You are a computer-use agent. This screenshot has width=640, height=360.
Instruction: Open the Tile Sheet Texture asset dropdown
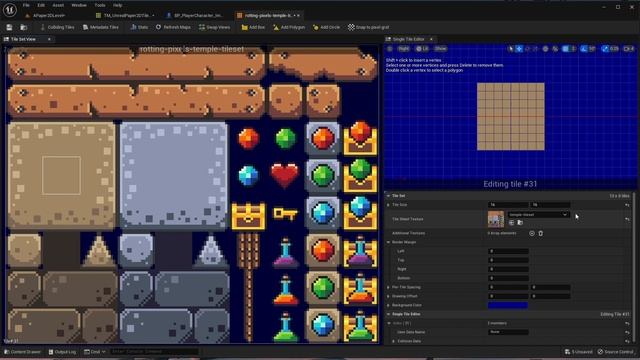538,214
